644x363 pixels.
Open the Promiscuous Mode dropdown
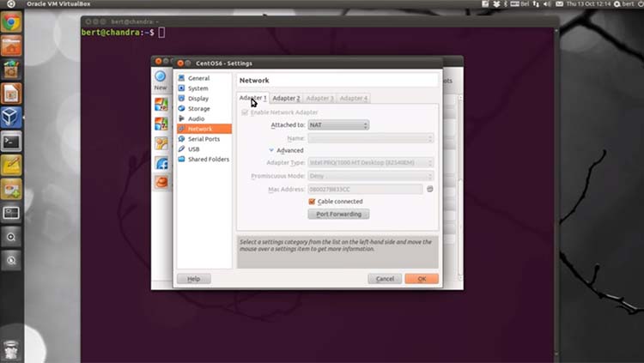click(x=370, y=176)
